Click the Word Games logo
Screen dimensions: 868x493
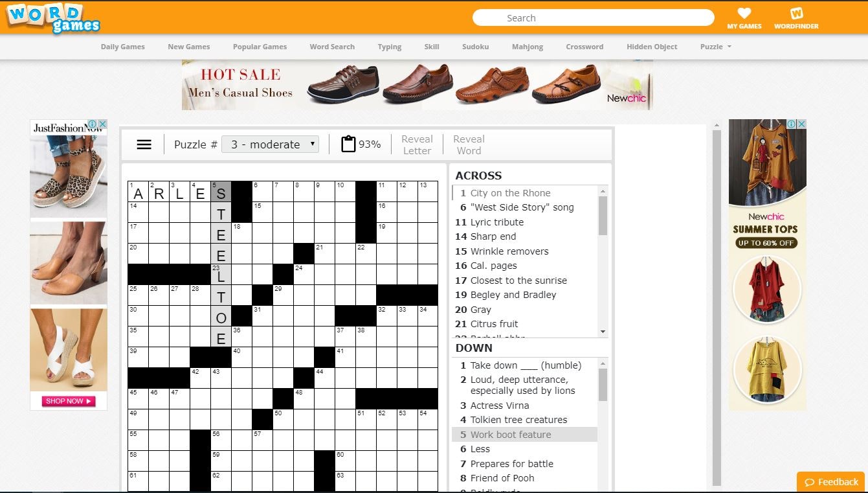[52, 18]
